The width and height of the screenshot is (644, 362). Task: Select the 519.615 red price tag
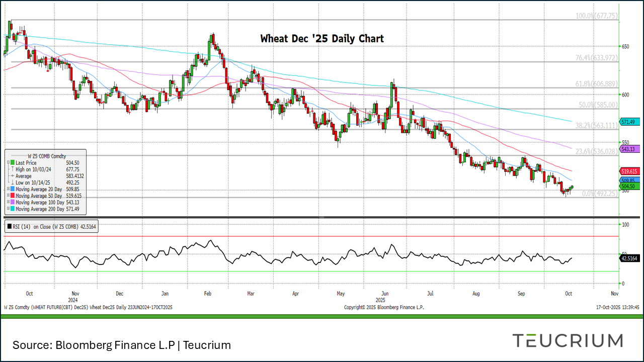tap(630, 171)
